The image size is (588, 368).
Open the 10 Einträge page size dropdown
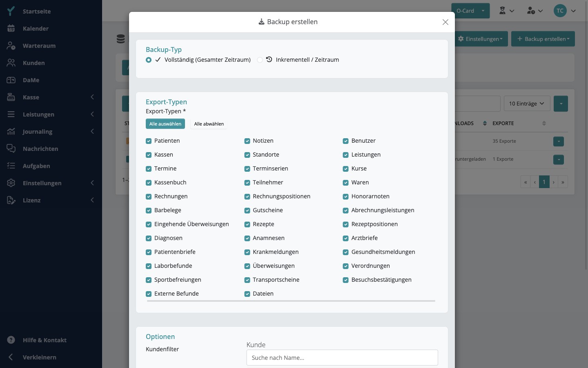(527, 104)
